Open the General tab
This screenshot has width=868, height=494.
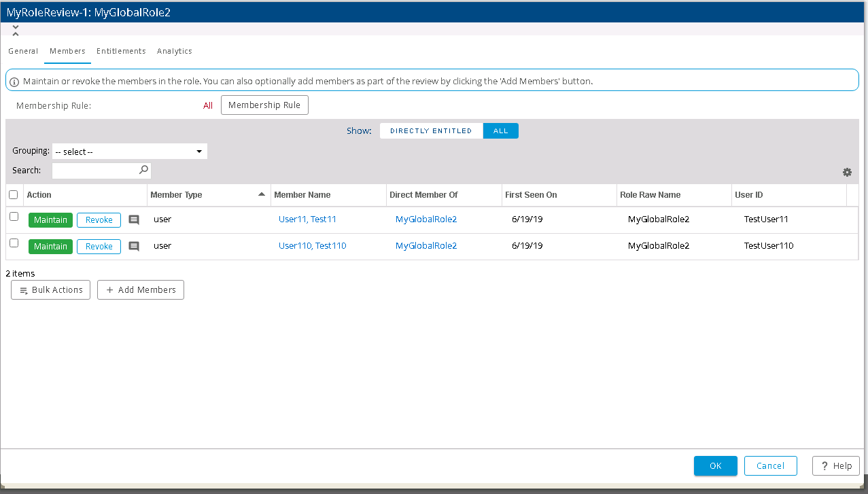tap(23, 51)
